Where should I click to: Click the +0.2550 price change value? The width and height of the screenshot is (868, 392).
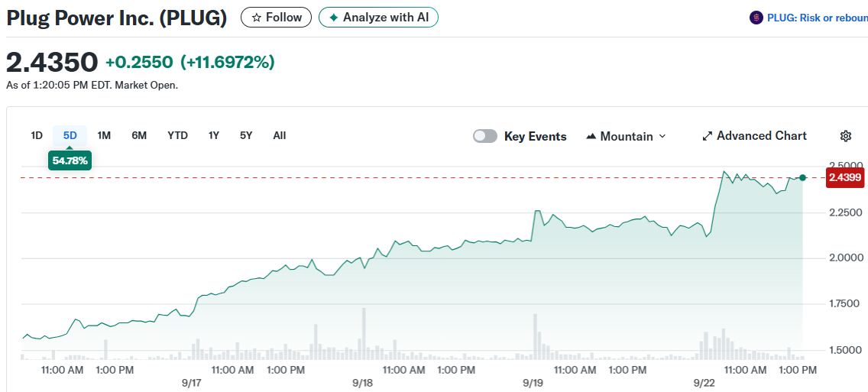(140, 63)
